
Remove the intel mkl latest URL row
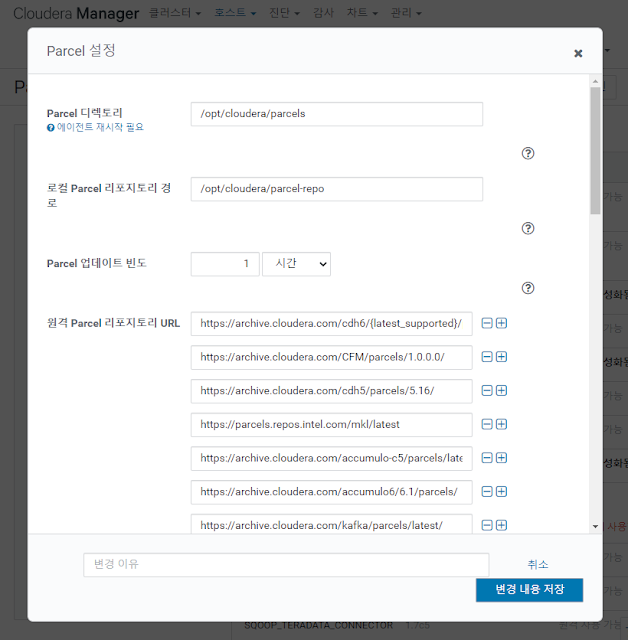pos(487,424)
